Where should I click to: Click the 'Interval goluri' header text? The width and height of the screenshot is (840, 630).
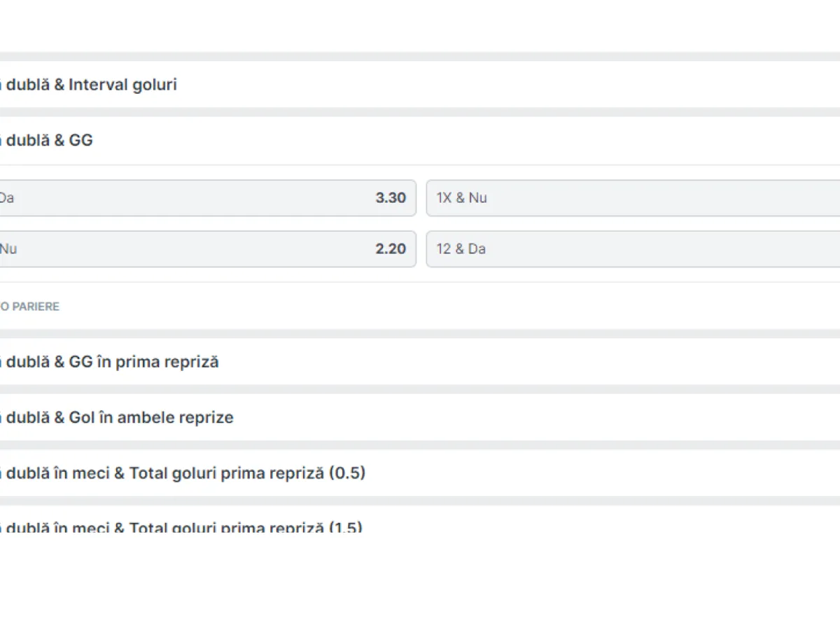point(122,85)
